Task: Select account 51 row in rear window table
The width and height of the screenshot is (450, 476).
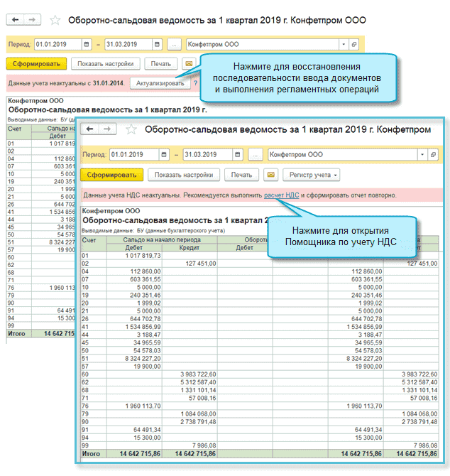Action: [x=41, y=242]
